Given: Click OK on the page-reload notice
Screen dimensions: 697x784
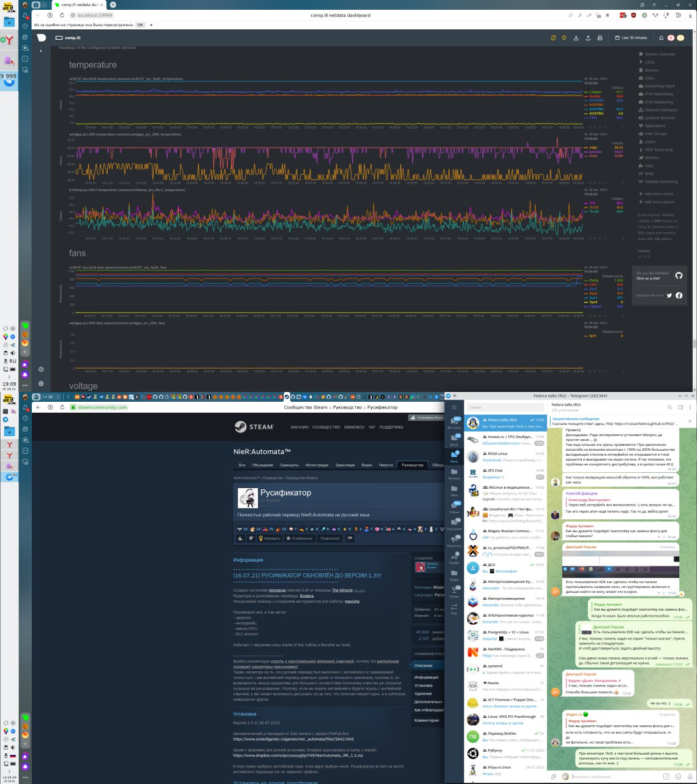Looking at the screenshot, I should pos(140,25).
